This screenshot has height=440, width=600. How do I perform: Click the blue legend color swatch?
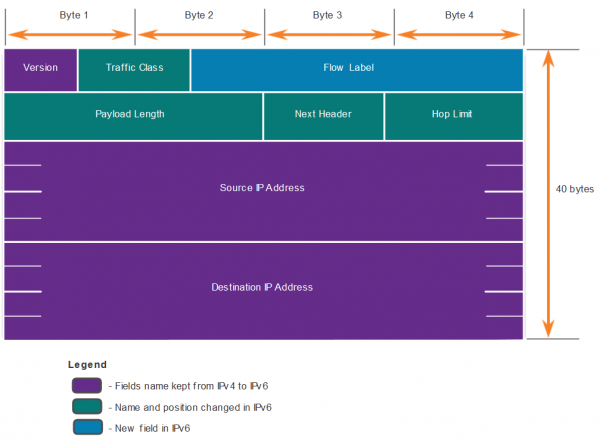85,428
